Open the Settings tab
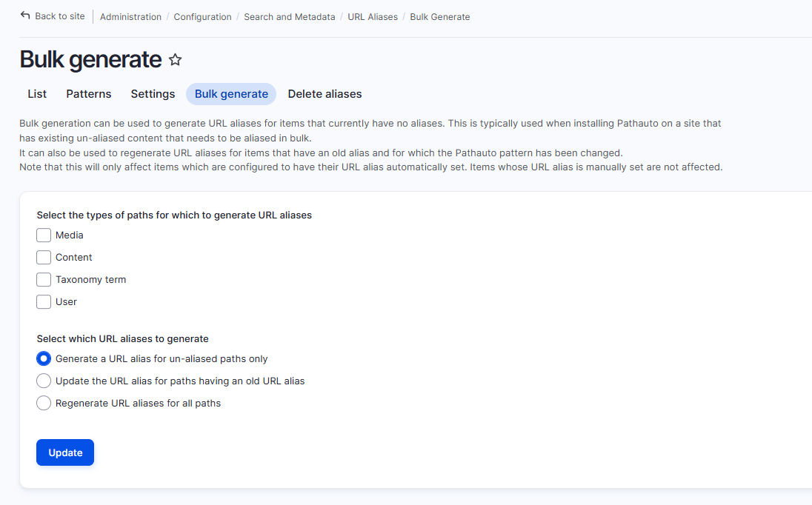 point(153,94)
